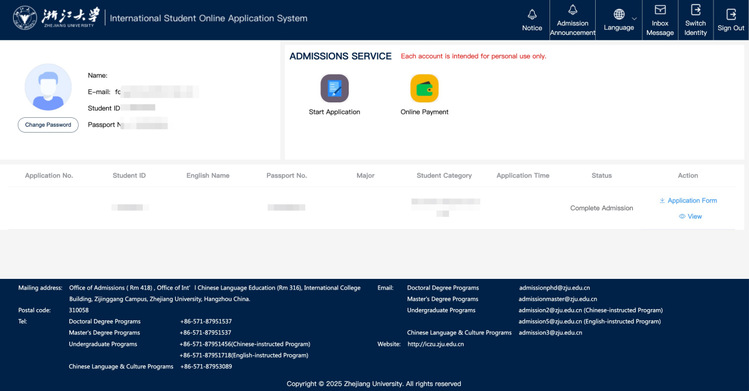Click the Sign Out icon
This screenshot has width=749, height=391.
730,15
